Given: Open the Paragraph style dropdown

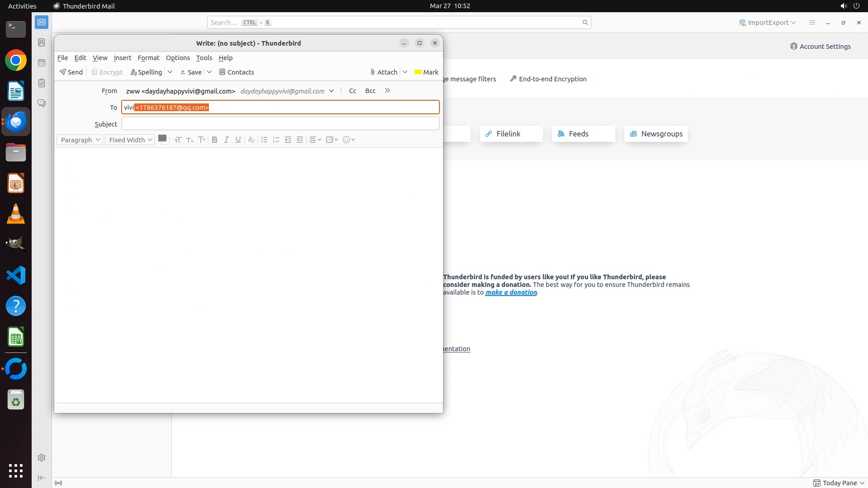Looking at the screenshot, I should click(x=80, y=140).
